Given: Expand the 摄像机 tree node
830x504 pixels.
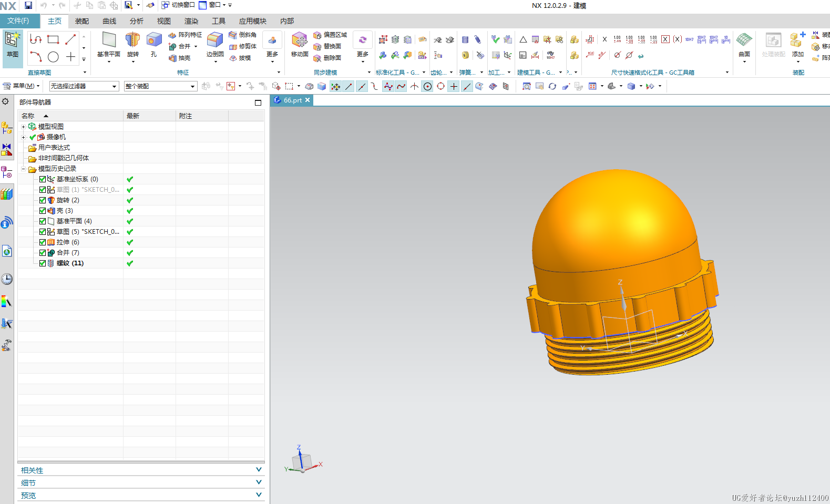Looking at the screenshot, I should [23, 137].
